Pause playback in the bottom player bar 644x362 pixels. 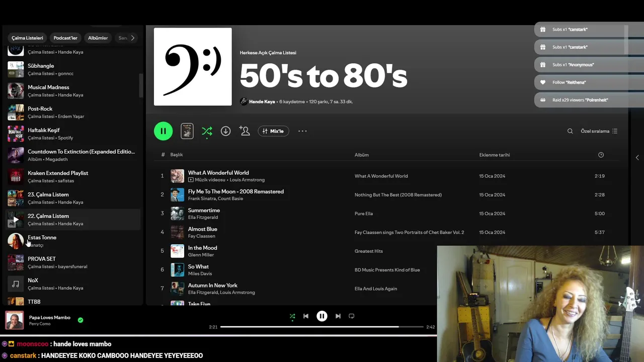(322, 316)
